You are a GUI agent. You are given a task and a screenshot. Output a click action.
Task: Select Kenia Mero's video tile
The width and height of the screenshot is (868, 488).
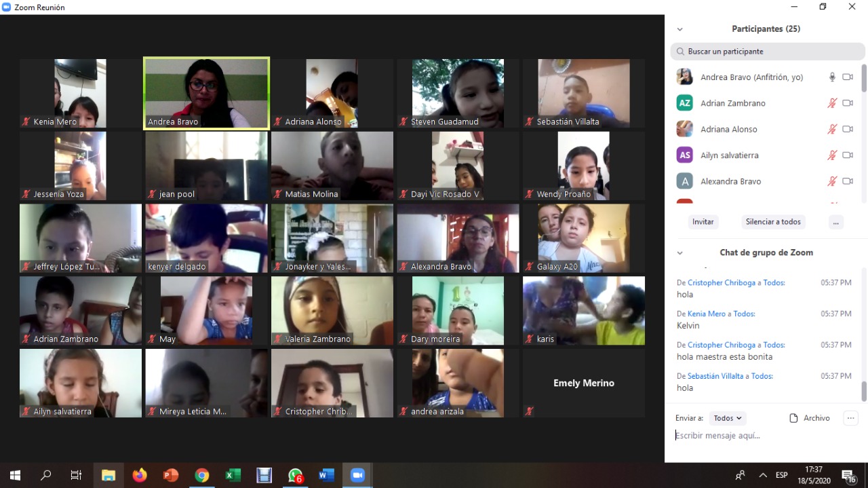coord(81,94)
